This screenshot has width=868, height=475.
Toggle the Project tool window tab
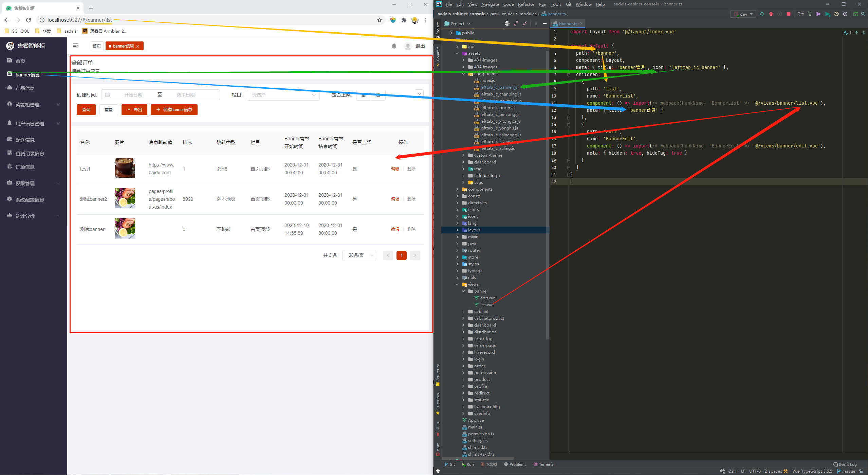[x=438, y=29]
